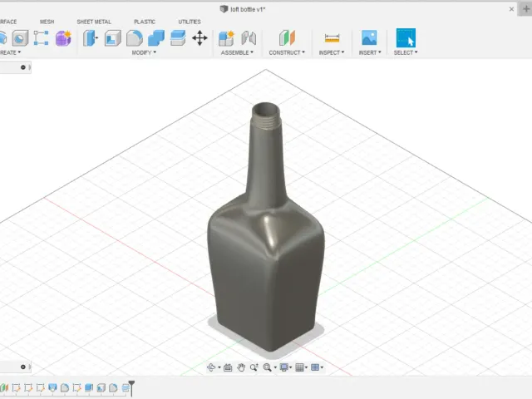Viewport: 532px width, 399px height.
Task: Open the Display Settings dropdown arrow
Action: (x=290, y=367)
